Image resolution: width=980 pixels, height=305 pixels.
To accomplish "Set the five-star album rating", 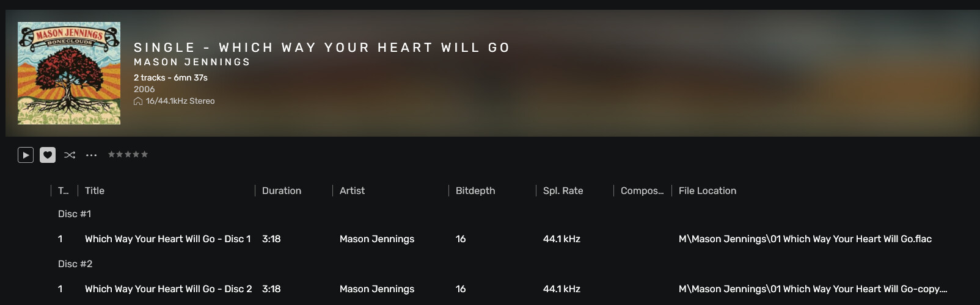I will click(128, 154).
